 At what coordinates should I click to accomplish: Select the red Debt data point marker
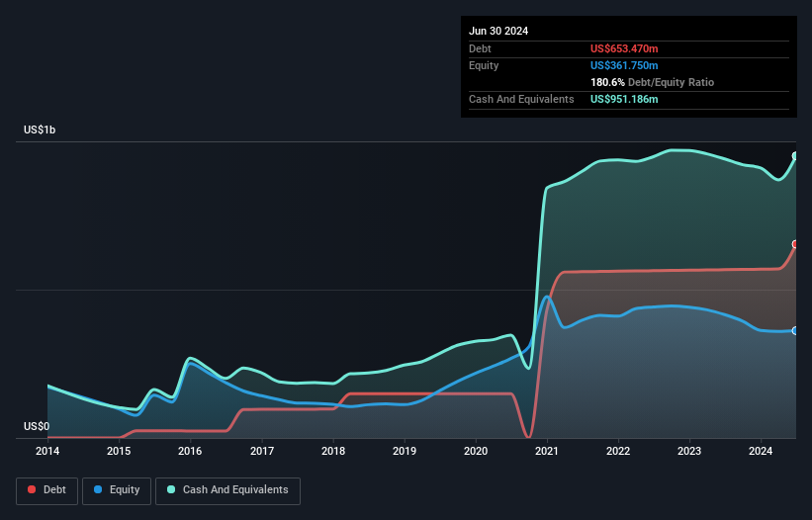(x=795, y=244)
